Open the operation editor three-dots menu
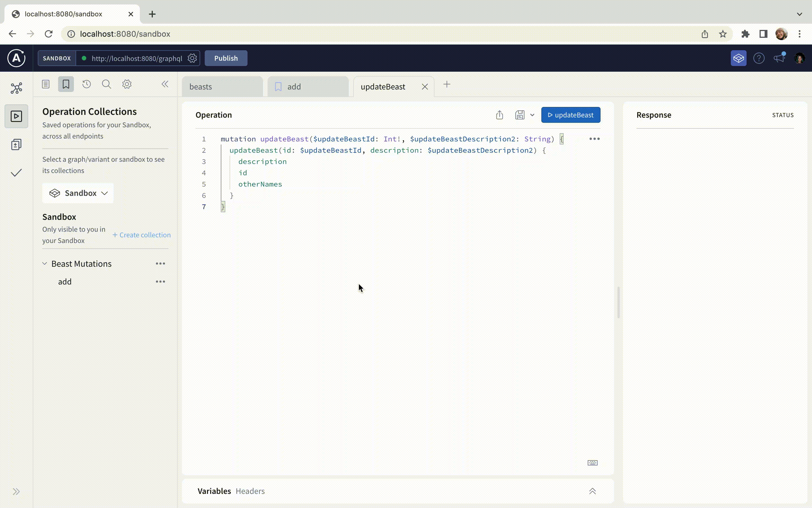The image size is (812, 508). 594,139
